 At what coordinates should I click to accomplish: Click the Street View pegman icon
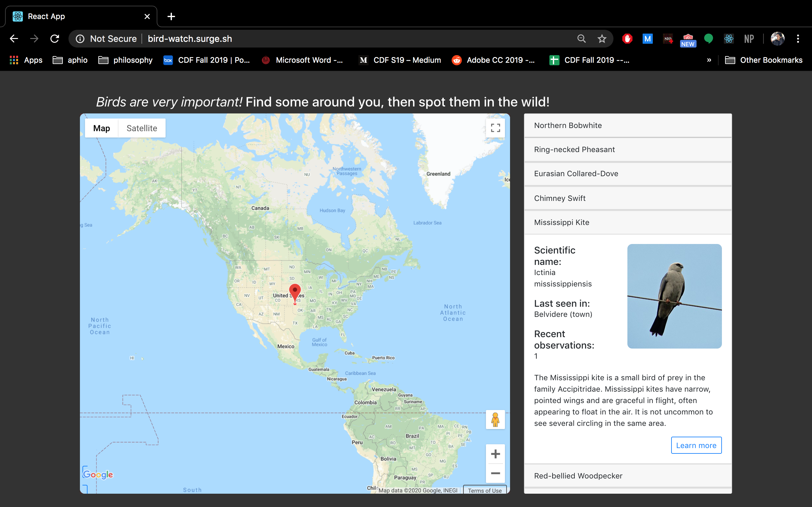(x=495, y=420)
